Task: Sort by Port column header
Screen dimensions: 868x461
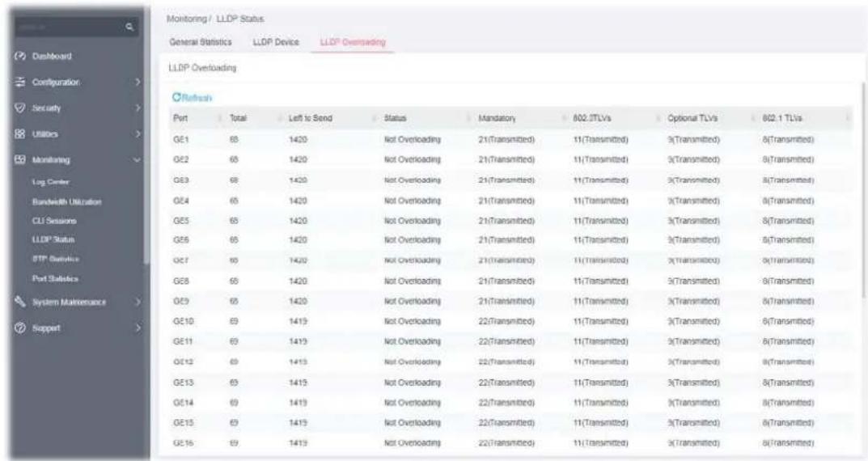Action: tap(180, 118)
